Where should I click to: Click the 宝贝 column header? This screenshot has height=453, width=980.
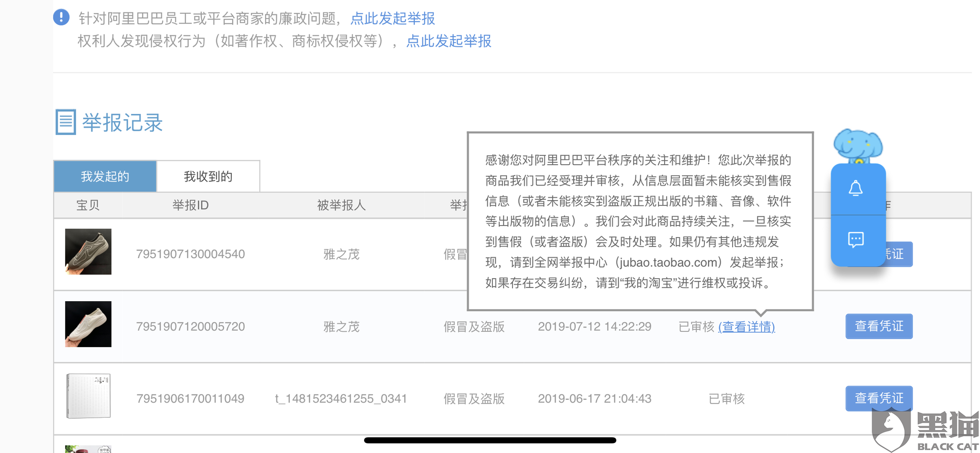[x=88, y=205]
